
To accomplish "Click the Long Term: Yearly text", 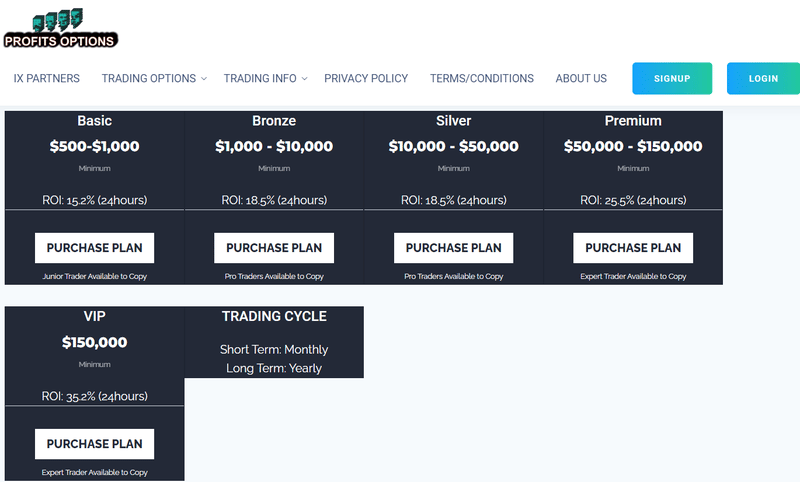I will click(274, 368).
